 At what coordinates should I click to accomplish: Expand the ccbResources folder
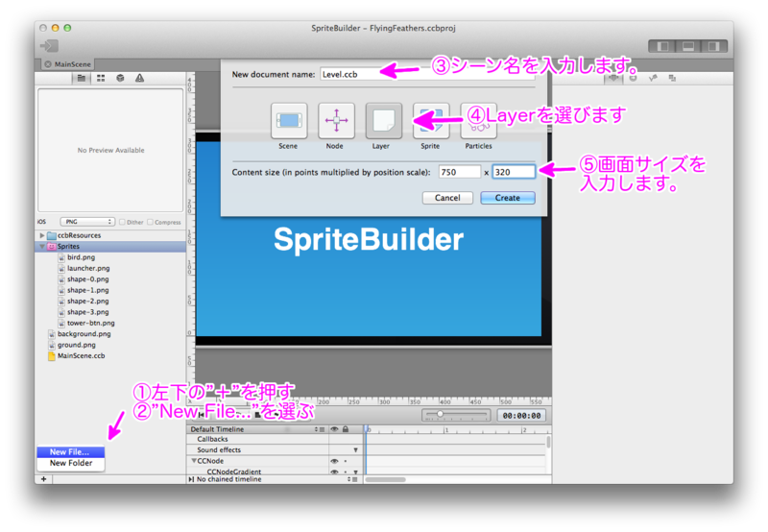coord(42,235)
